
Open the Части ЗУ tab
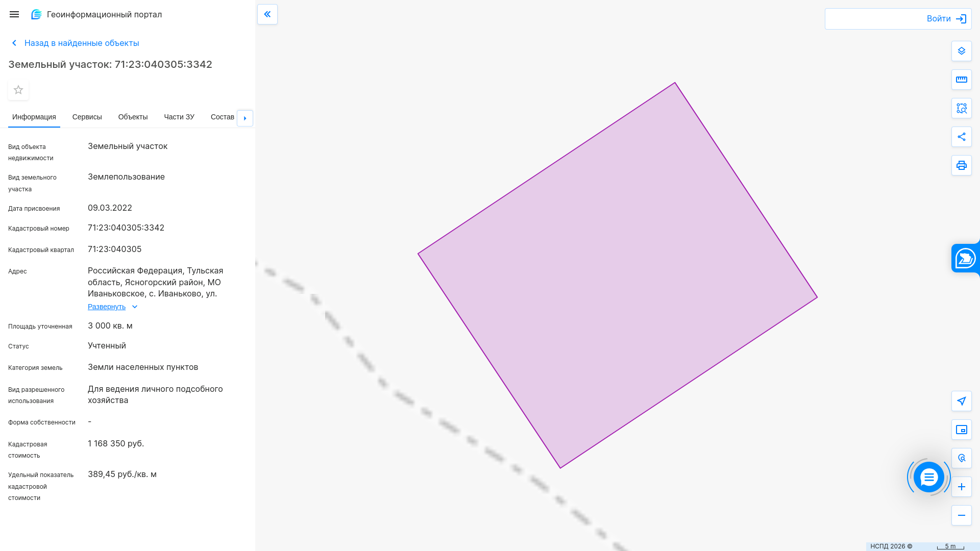(x=179, y=117)
